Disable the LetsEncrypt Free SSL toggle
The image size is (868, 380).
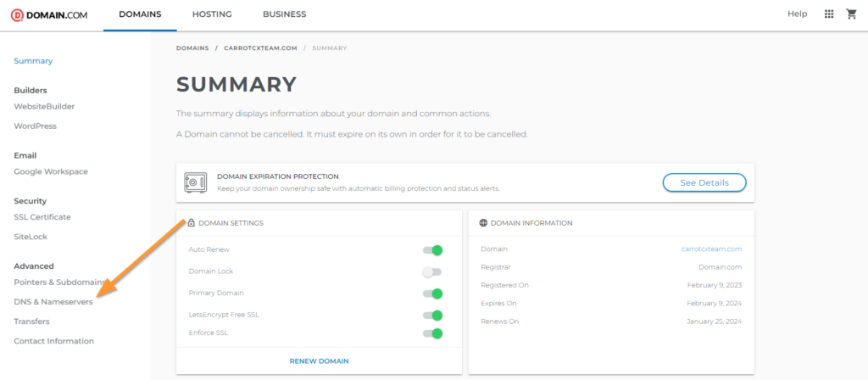pyautogui.click(x=432, y=316)
